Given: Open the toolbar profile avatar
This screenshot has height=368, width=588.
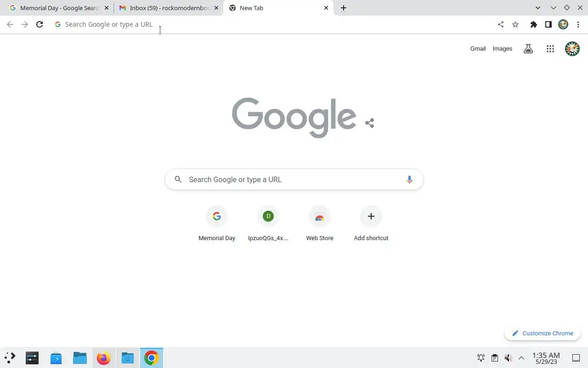Looking at the screenshot, I should [x=563, y=24].
